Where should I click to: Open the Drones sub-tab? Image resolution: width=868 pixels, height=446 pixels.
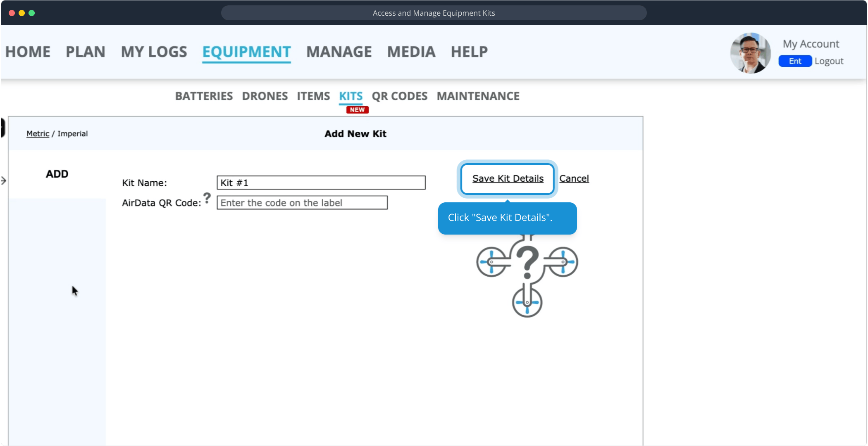pyautogui.click(x=265, y=96)
